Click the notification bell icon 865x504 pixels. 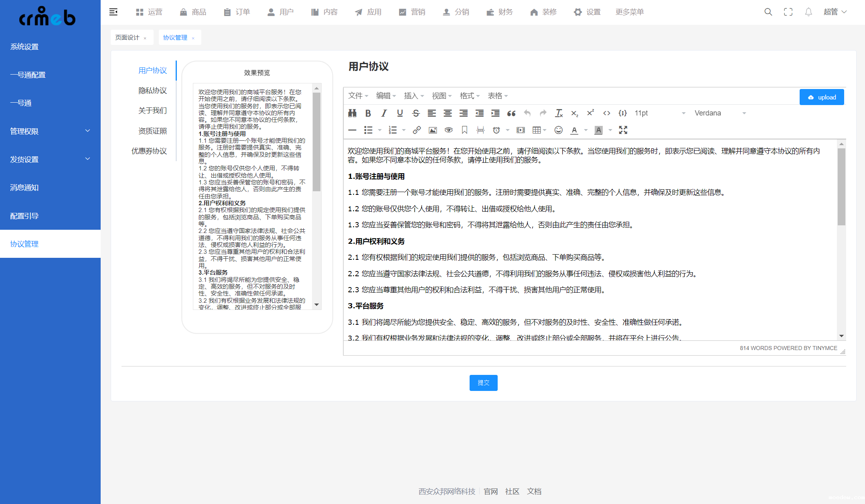pyautogui.click(x=808, y=12)
